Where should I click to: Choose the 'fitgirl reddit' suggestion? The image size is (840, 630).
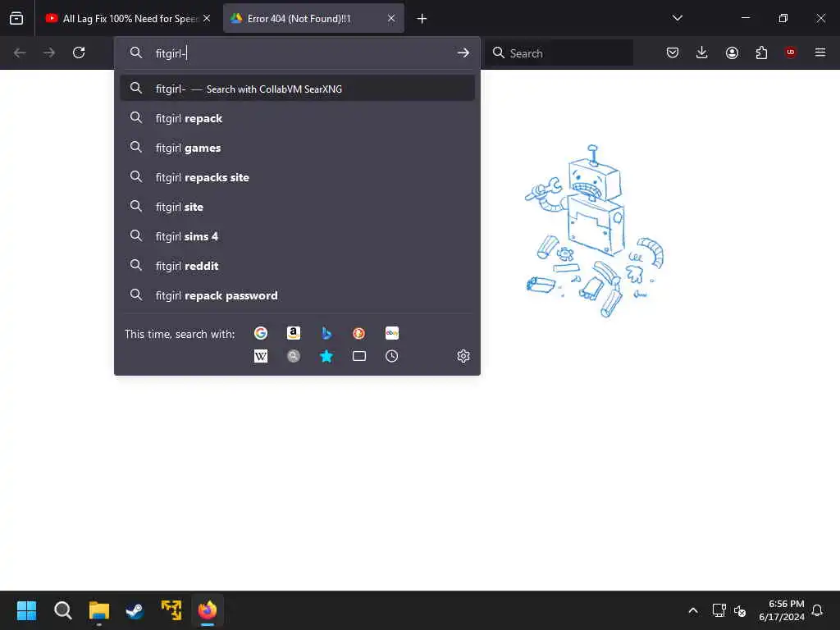tap(297, 266)
